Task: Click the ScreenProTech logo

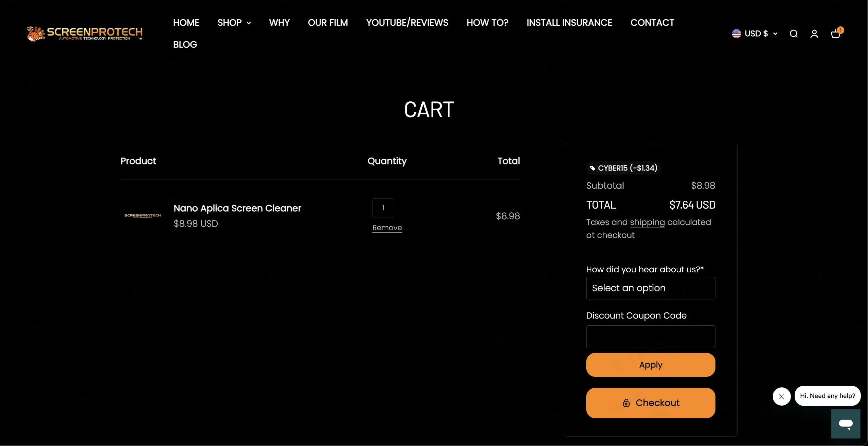Action: tap(85, 34)
